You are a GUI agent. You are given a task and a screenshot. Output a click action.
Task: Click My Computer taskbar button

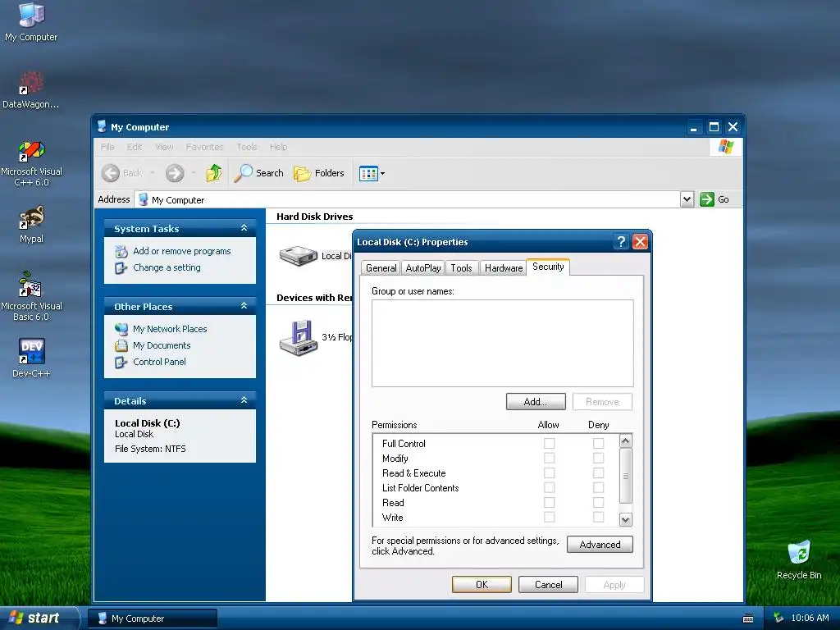(x=153, y=619)
